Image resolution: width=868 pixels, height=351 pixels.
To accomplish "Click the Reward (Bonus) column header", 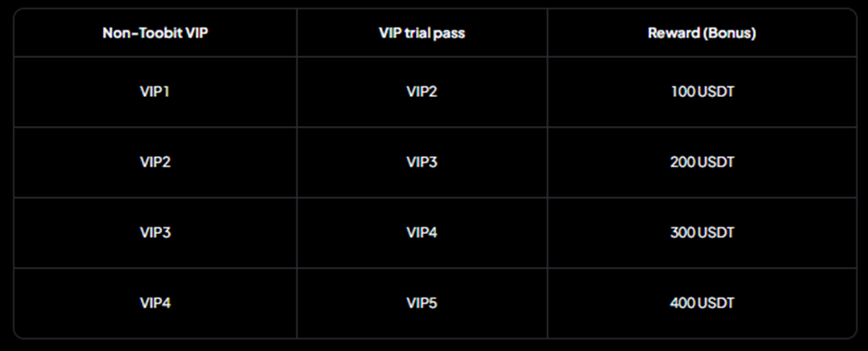I will (x=702, y=33).
